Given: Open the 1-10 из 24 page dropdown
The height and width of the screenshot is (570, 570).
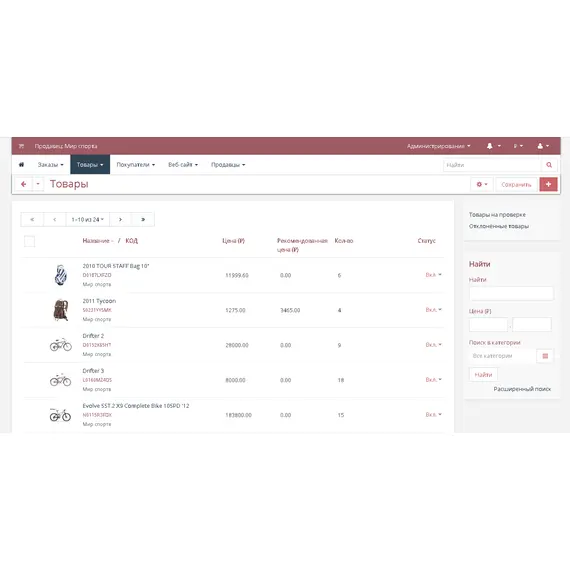Looking at the screenshot, I should coord(88,220).
